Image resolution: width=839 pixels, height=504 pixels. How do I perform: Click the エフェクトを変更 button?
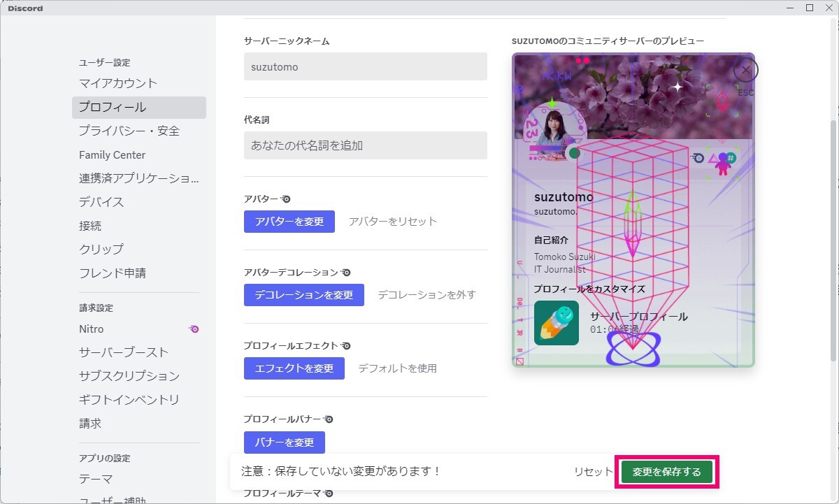[x=294, y=368]
